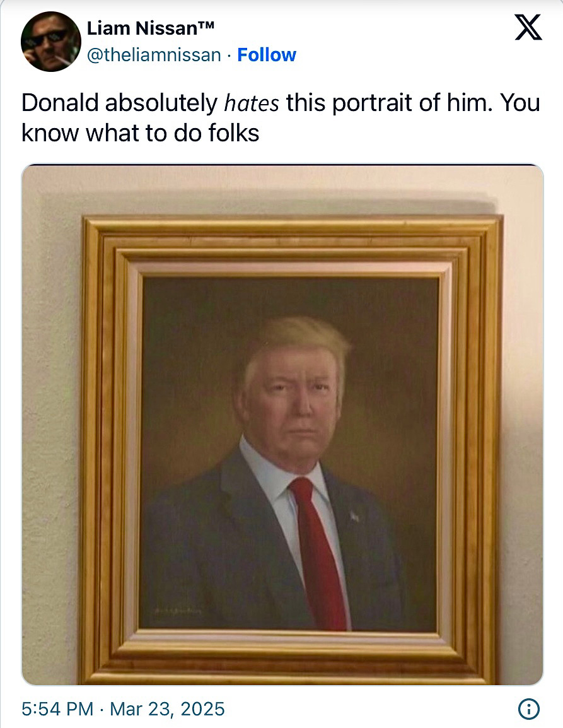
Task: Click the Mar 23, 2025 date
Action: tap(167, 709)
